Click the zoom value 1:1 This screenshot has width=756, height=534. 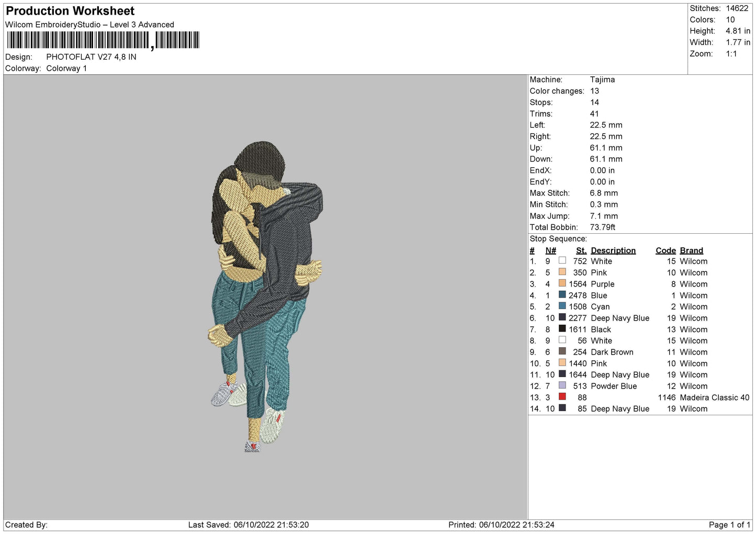731,54
